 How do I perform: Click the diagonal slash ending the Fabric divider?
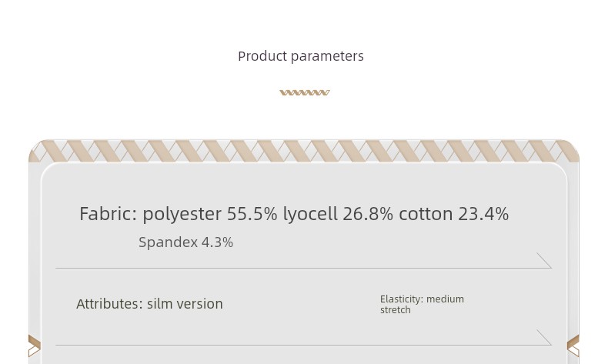[544, 261]
